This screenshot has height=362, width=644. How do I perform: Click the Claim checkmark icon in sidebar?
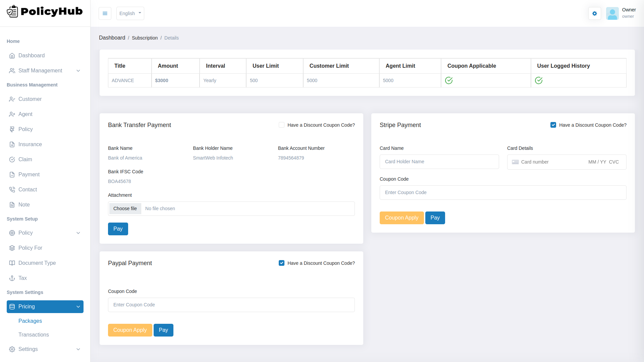(12, 159)
